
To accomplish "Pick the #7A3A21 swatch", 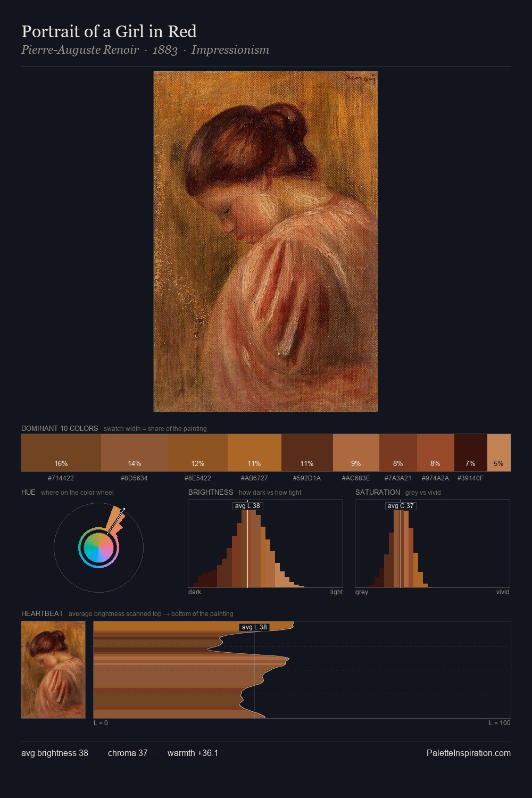I will pos(398,453).
